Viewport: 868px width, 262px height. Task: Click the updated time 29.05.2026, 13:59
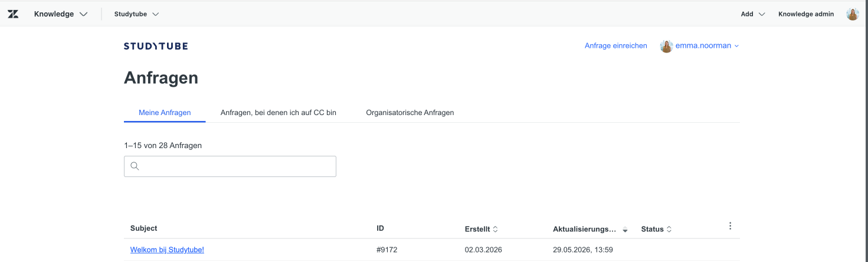(x=583, y=250)
